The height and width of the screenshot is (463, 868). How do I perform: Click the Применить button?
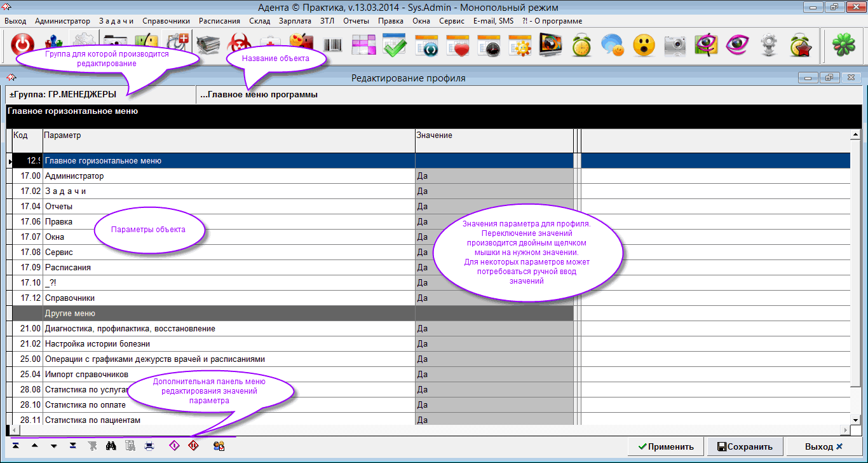(x=665, y=446)
